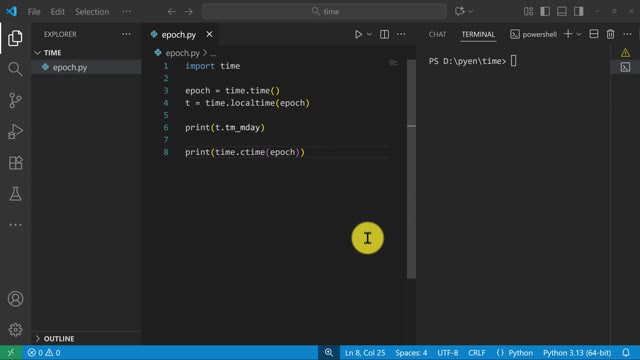
Task: Select the terminal instance icon in side list
Action: pos(625,67)
